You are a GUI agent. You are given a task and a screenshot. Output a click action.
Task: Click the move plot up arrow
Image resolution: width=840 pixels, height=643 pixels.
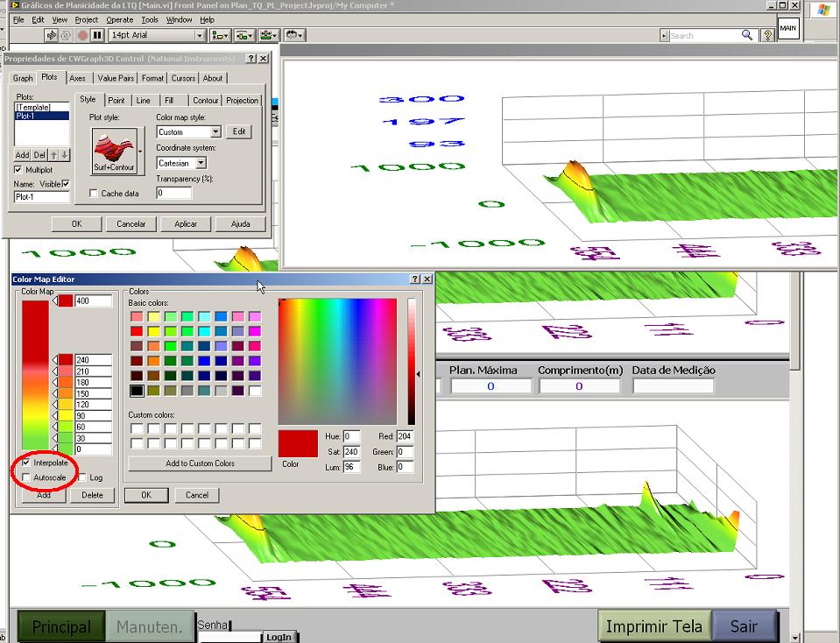pos(53,155)
